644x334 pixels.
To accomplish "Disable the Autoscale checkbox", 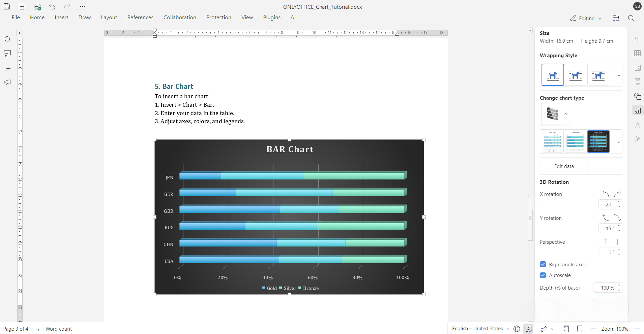I will point(543,275).
